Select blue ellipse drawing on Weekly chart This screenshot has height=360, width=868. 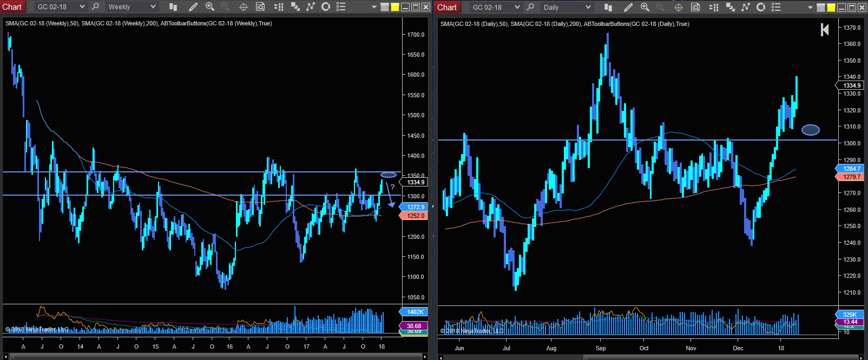tap(389, 175)
